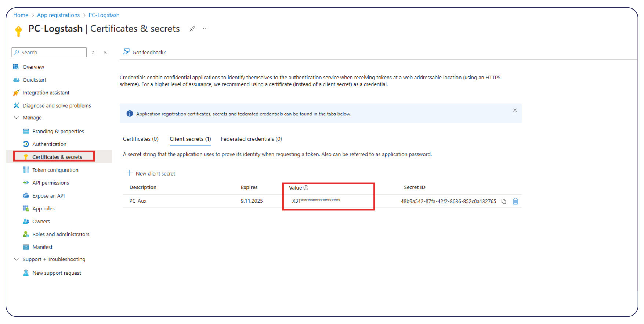This screenshot has width=644, height=324.
Task: Click New client secret button
Action: coord(151,173)
